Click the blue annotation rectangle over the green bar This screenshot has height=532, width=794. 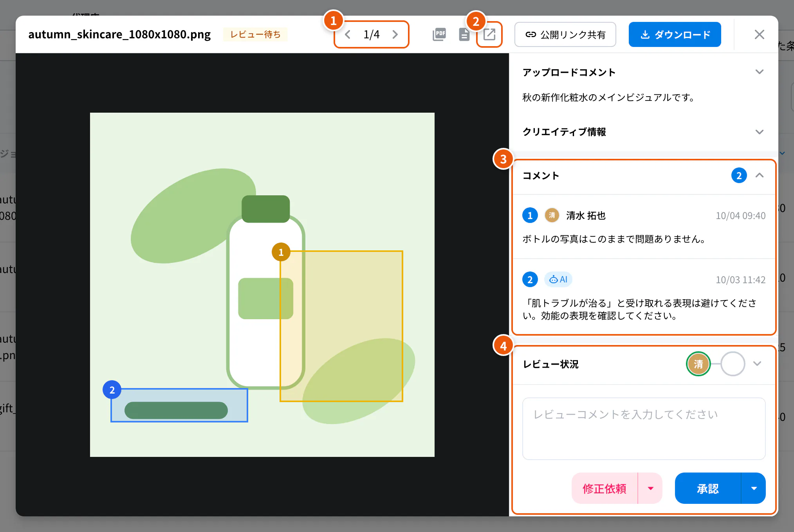pos(179,405)
